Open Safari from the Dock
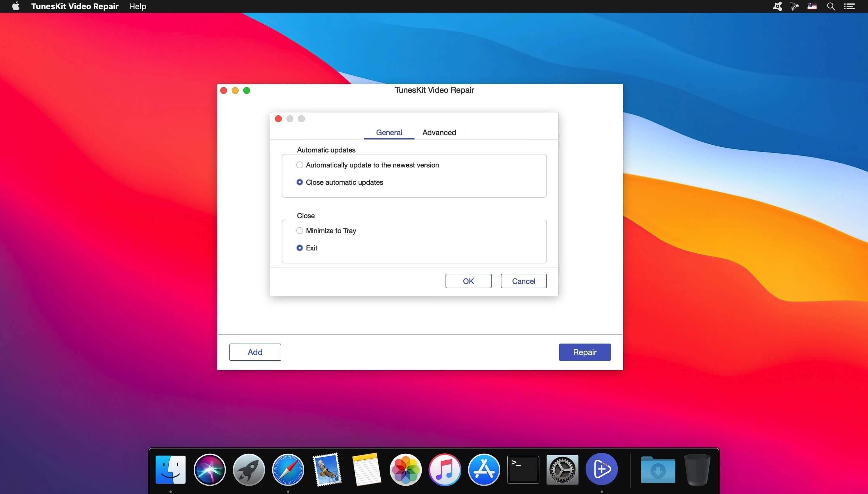 (288, 469)
